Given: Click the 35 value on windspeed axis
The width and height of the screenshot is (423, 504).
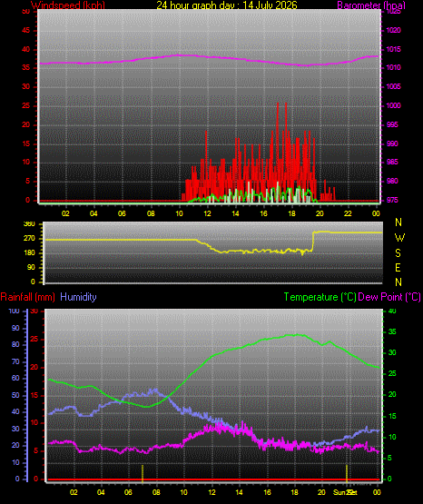Looking at the screenshot, I should click(26, 68).
